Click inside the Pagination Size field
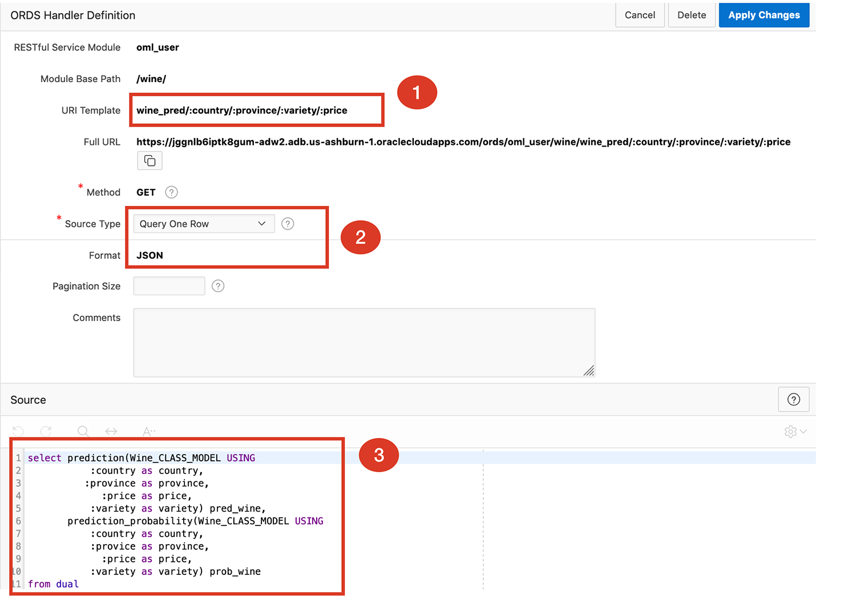Viewport: 856px width, 616px height. (169, 286)
